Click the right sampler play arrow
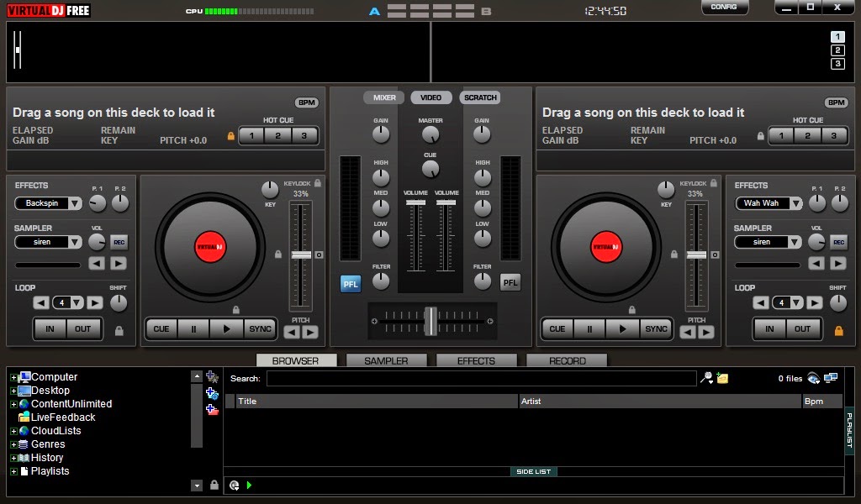Image resolution: width=861 pixels, height=504 pixels. [838, 264]
